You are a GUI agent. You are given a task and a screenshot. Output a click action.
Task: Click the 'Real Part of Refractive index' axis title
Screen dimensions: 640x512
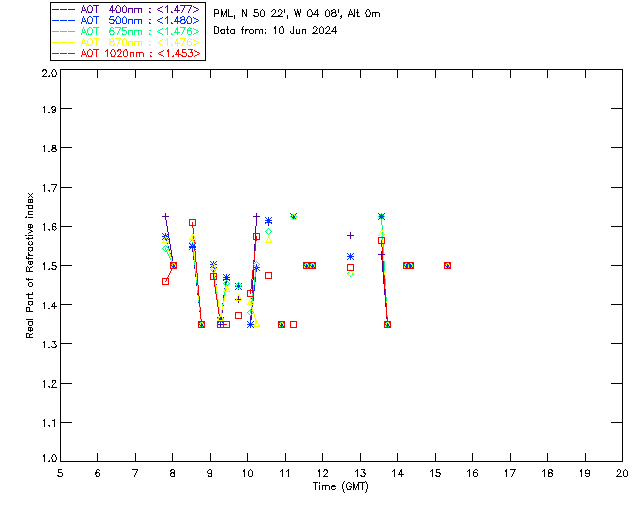[30, 265]
